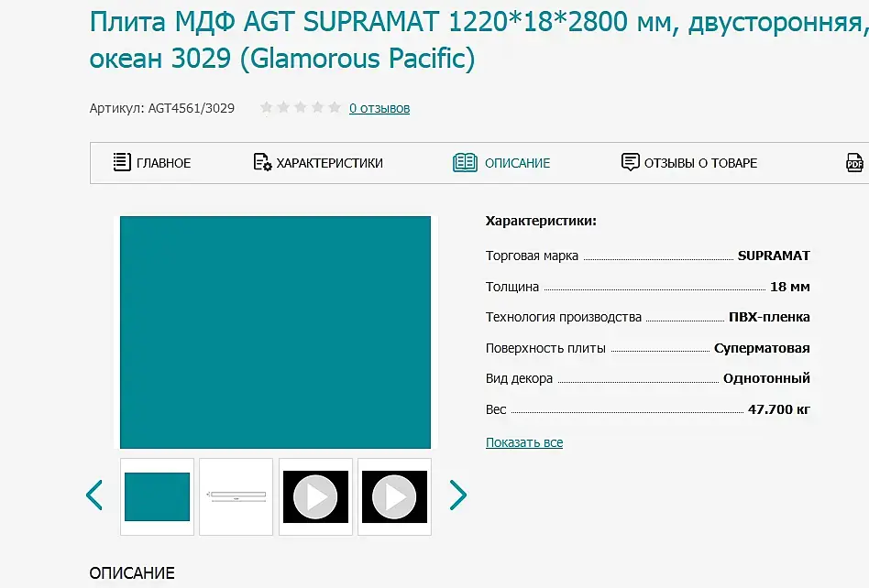This screenshot has width=869, height=588.
Task: Click the Вид декора label
Action: 520,378
